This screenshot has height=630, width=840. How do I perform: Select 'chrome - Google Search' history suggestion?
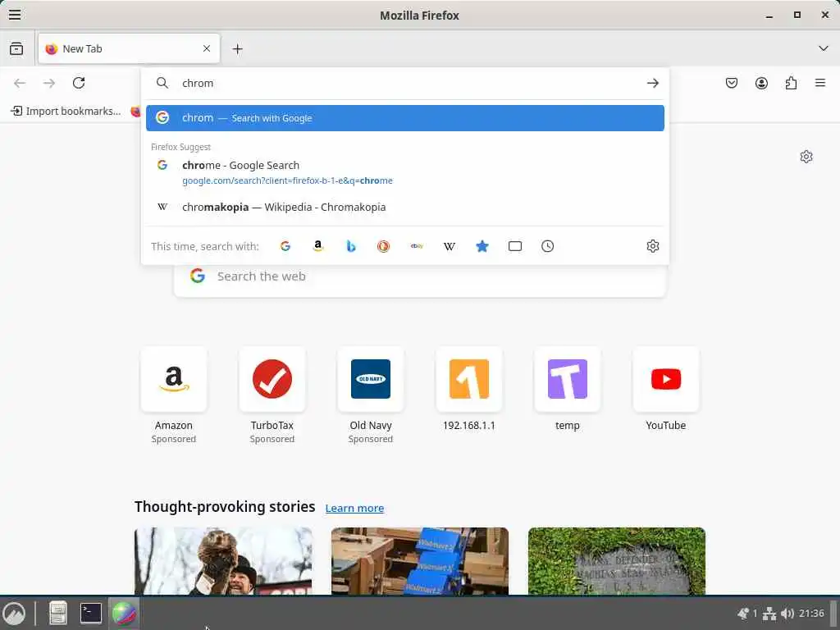pos(405,172)
